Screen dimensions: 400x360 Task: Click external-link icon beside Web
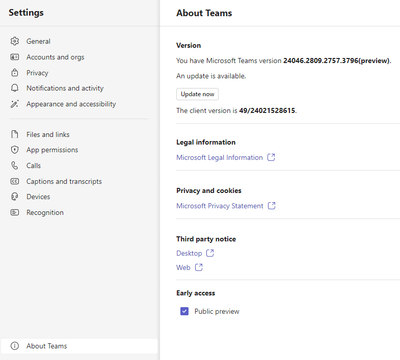pos(199,267)
